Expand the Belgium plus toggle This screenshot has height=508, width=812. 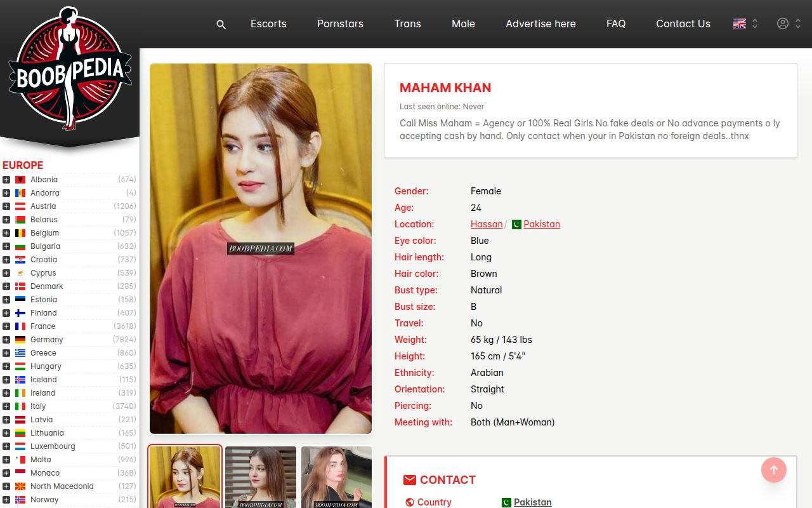point(6,233)
